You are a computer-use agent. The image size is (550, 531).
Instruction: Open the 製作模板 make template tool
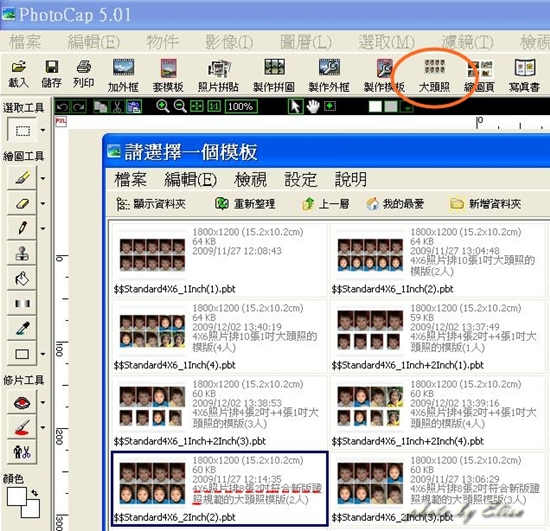[x=384, y=75]
